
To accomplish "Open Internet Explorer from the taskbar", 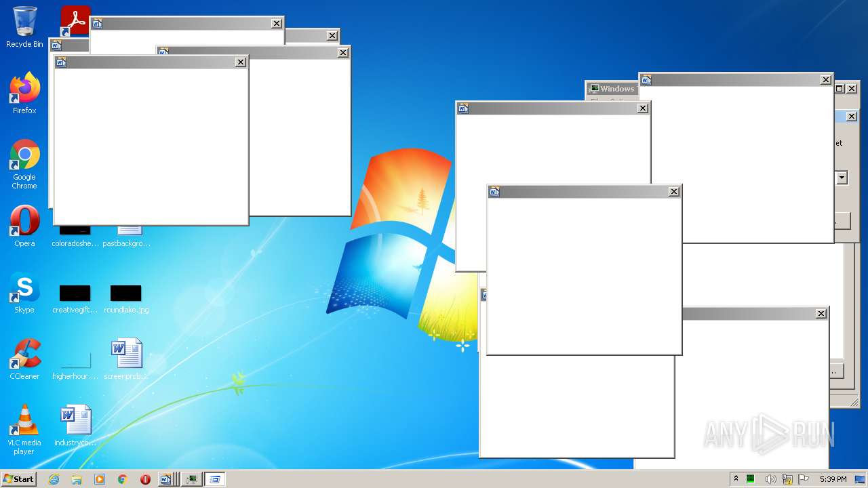I will 54,479.
